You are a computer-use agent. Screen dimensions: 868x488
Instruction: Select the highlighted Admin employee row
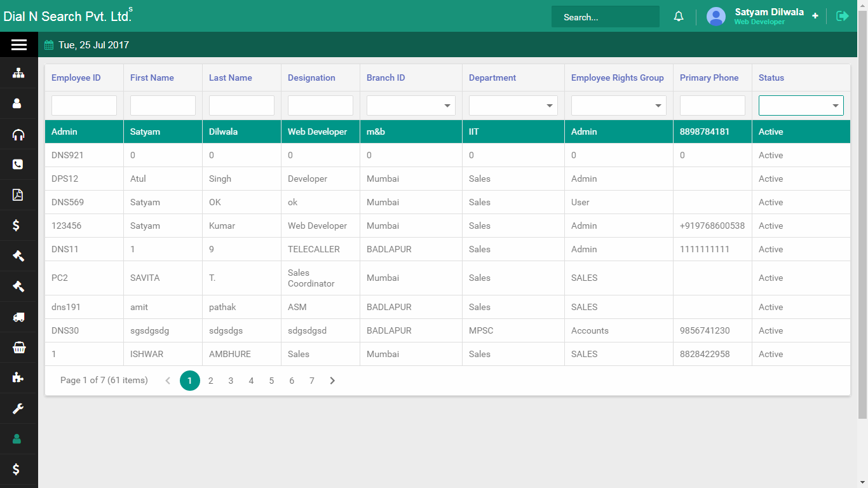click(x=447, y=132)
